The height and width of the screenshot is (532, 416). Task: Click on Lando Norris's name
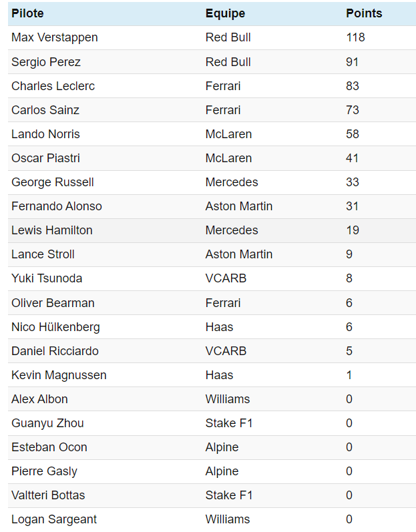click(x=45, y=134)
